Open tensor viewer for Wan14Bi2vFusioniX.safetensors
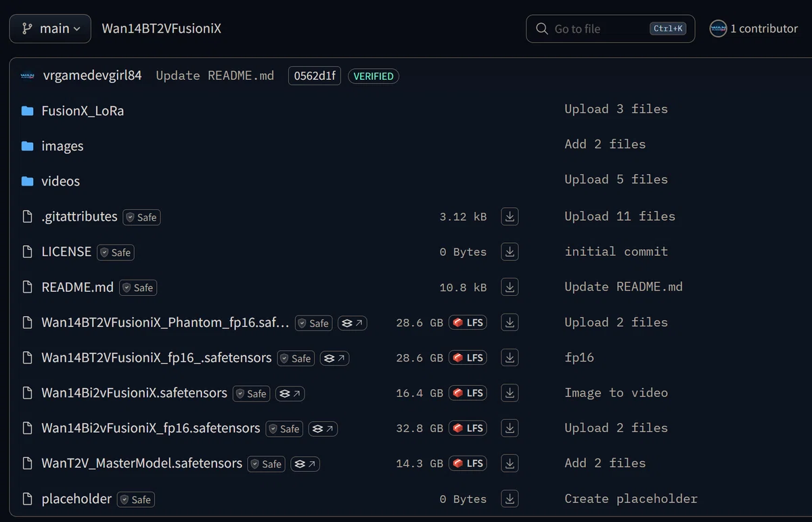The image size is (812, 522). 290,393
